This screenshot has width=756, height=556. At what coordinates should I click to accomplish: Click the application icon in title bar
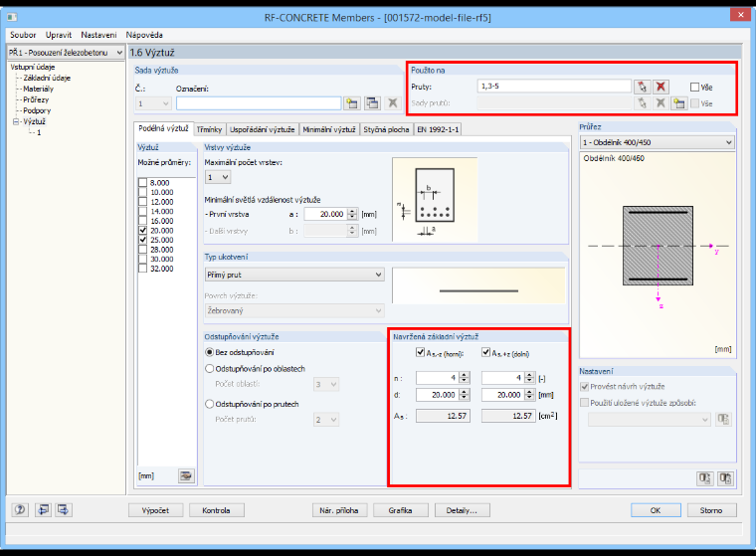click(x=13, y=17)
